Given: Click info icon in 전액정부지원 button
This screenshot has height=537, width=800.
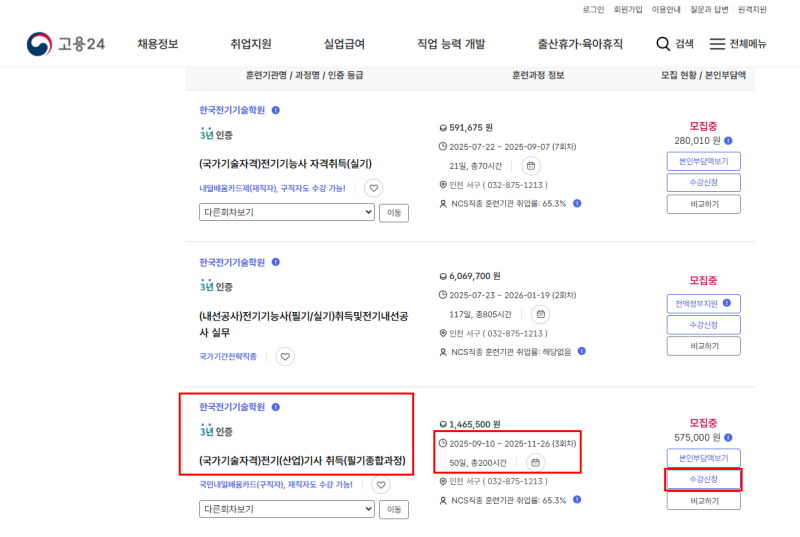Looking at the screenshot, I should pos(727,303).
